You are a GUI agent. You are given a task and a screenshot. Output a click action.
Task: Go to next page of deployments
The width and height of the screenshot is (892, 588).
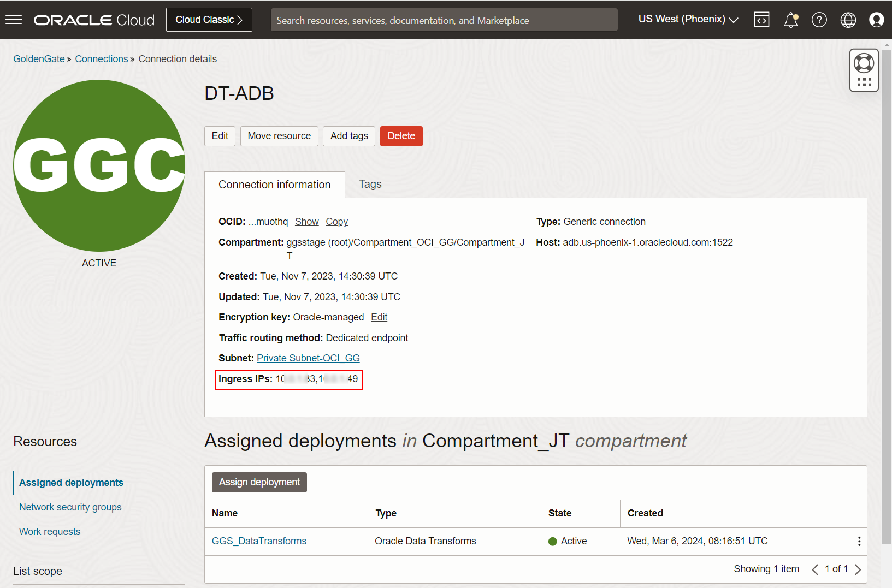click(858, 569)
